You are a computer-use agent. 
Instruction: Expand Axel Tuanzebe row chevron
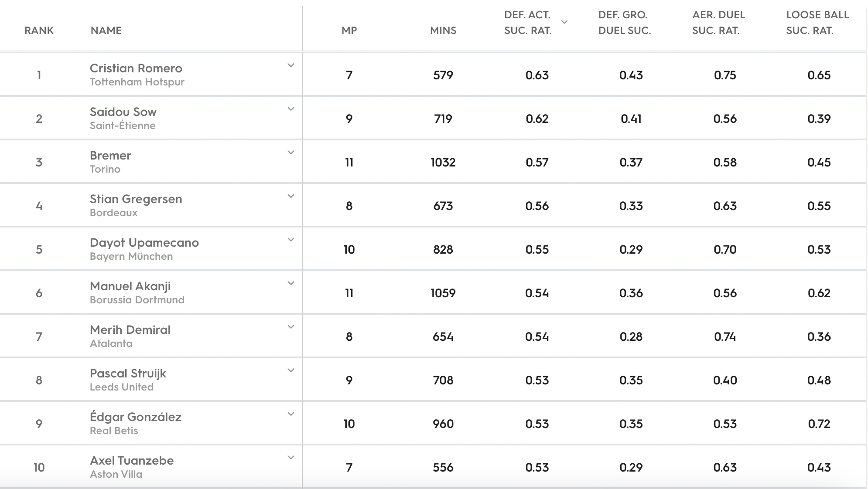pos(290,458)
